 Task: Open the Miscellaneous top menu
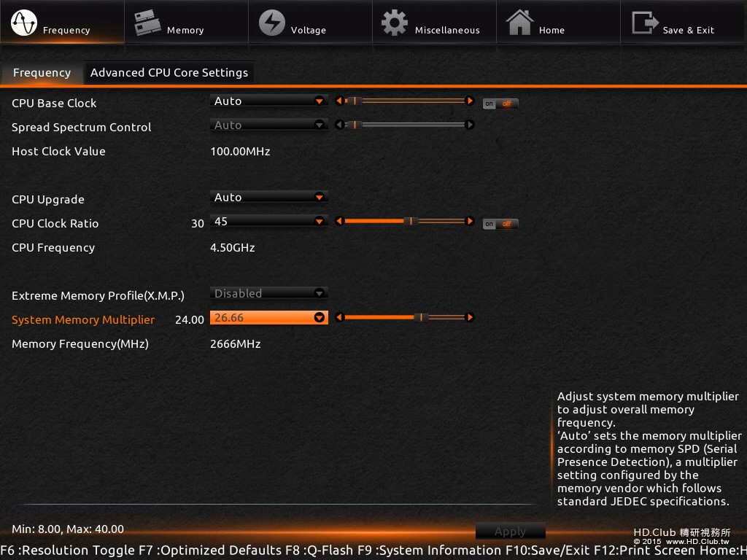click(434, 23)
